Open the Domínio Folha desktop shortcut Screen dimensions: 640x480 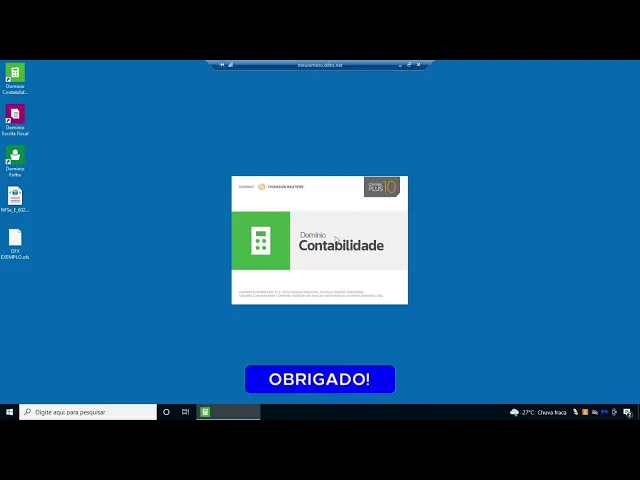pyautogui.click(x=15, y=161)
